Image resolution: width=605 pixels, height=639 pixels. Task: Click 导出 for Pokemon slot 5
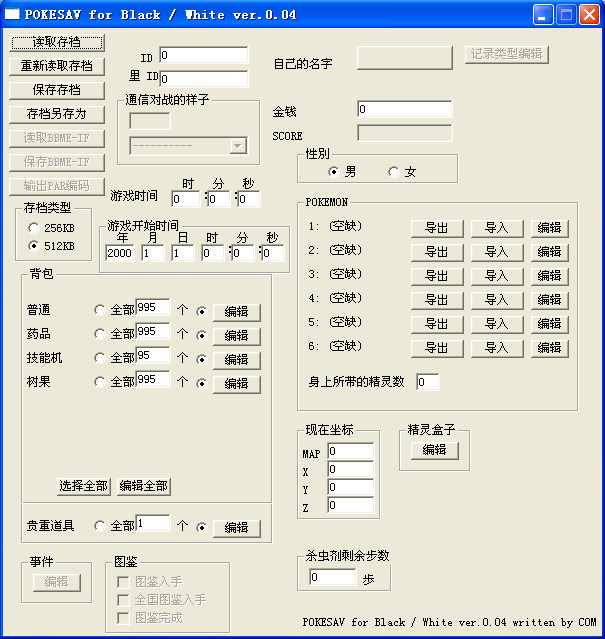pos(437,325)
